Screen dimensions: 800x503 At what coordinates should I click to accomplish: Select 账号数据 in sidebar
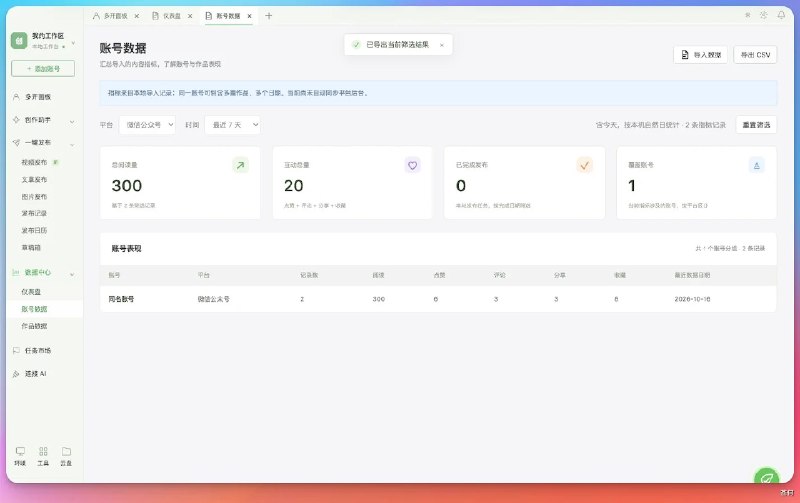34,309
